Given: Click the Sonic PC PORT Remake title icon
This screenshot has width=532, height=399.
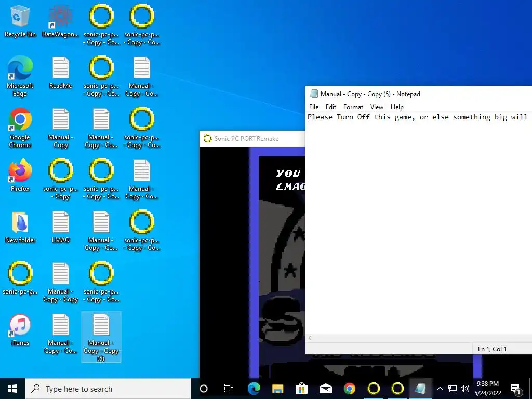Looking at the screenshot, I should [x=207, y=138].
